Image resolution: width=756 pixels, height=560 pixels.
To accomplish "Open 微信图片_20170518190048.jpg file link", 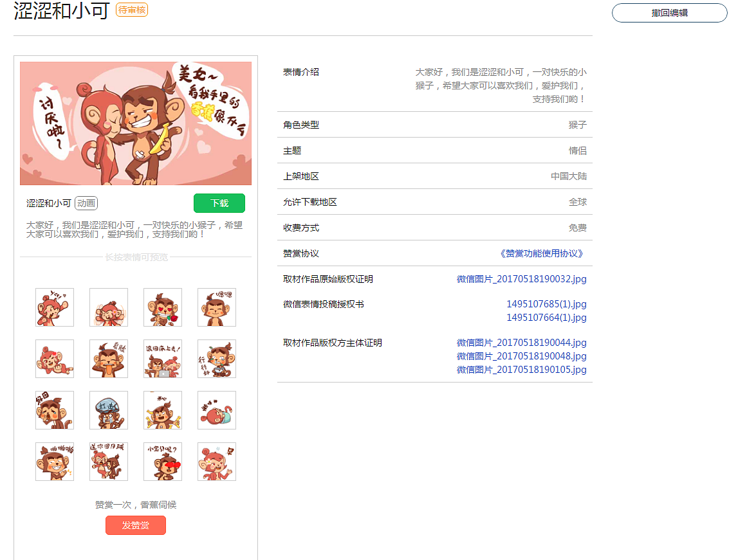I will click(x=522, y=356).
